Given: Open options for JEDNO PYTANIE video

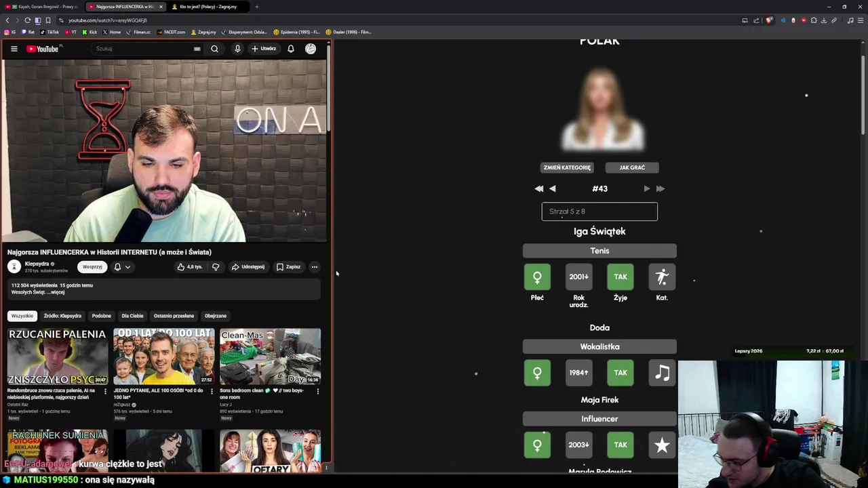Looking at the screenshot, I should [212, 391].
